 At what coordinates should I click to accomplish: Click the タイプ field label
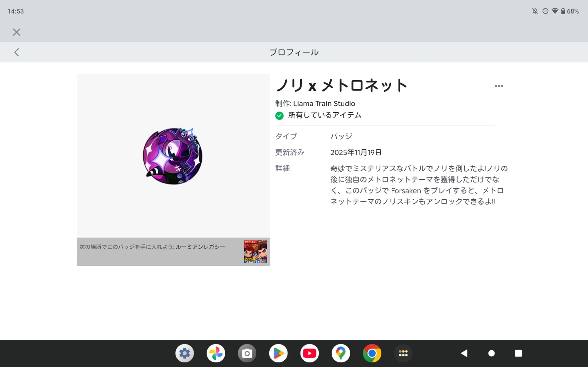pyautogui.click(x=286, y=136)
